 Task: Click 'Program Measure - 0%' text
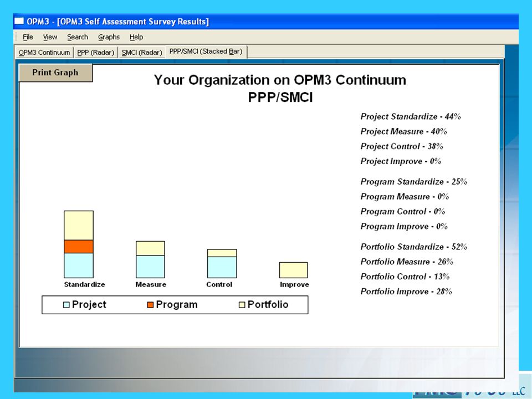[x=405, y=197]
